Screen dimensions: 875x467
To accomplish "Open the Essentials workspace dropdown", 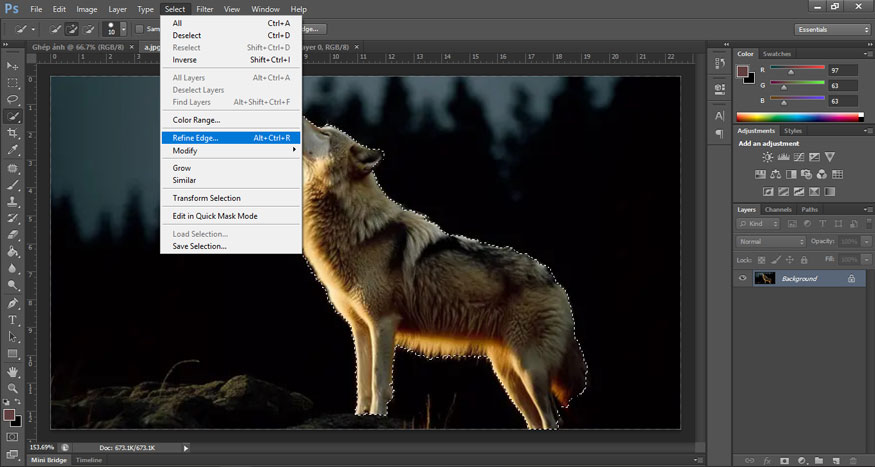I will click(x=832, y=29).
